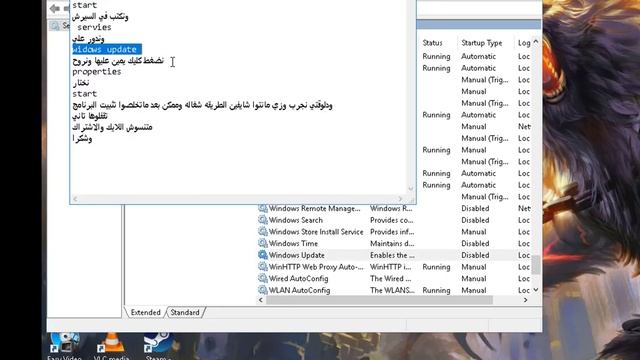Select the WLAN AutoConfig gear icon
Viewport: 640px width, 360px height.
pos(263,290)
